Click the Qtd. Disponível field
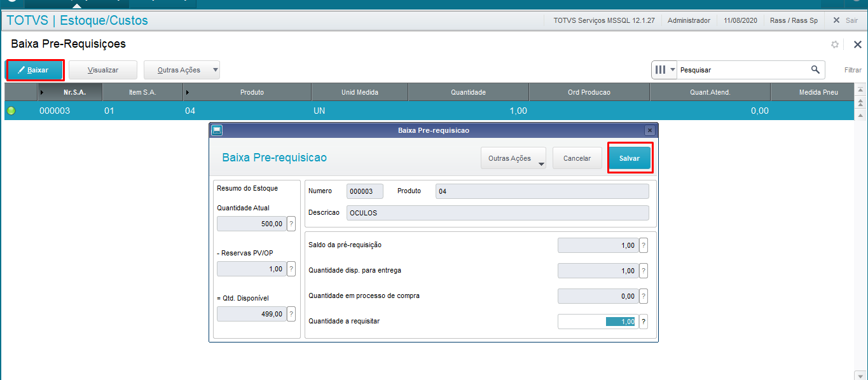Viewport: 868px width, 380px height. [x=252, y=314]
